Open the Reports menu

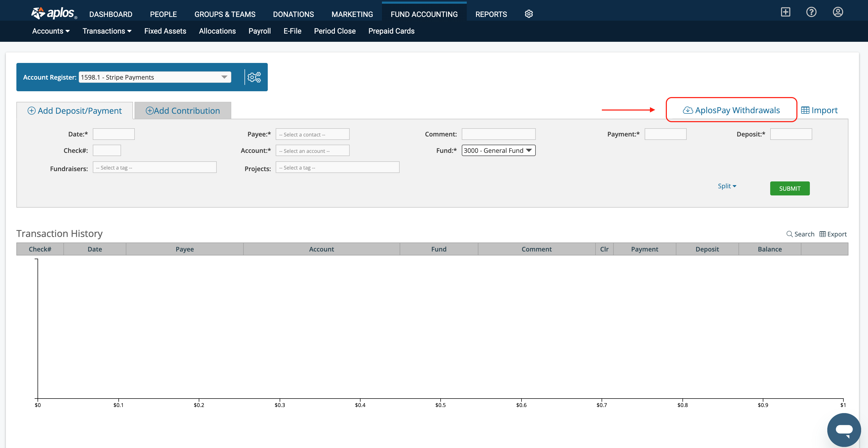click(x=491, y=14)
